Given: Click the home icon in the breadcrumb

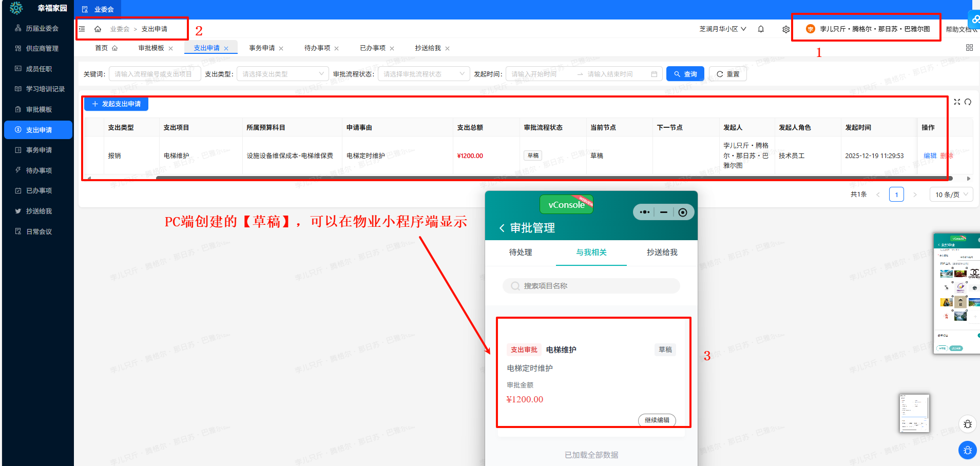Looking at the screenshot, I should (x=98, y=29).
